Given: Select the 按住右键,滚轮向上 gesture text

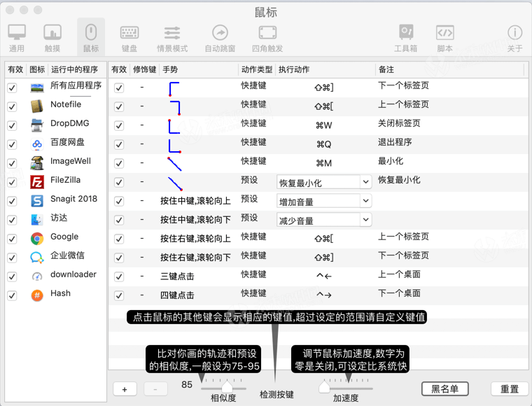Looking at the screenshot, I should coord(195,239).
